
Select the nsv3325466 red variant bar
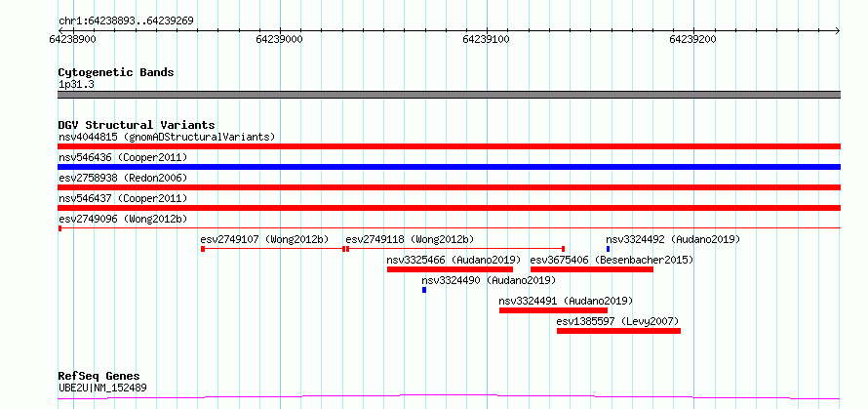[450, 269]
